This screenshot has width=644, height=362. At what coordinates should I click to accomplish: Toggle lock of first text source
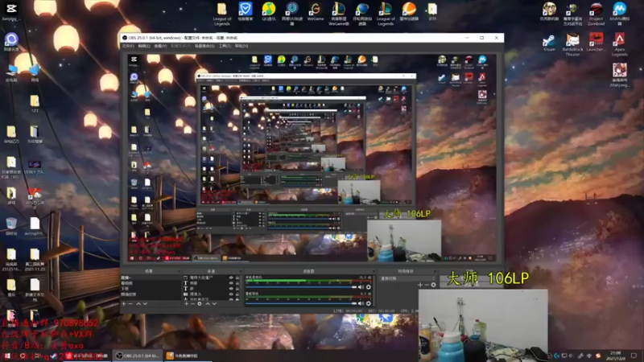(237, 283)
